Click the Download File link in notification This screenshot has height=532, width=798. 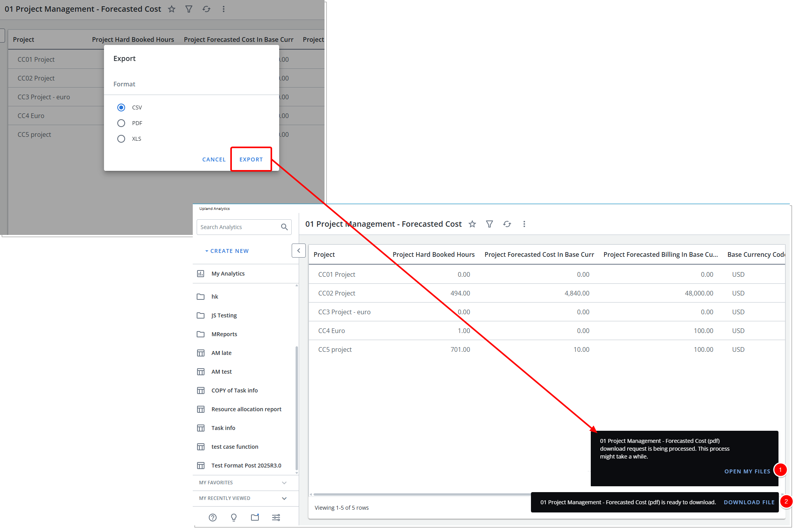749,502
